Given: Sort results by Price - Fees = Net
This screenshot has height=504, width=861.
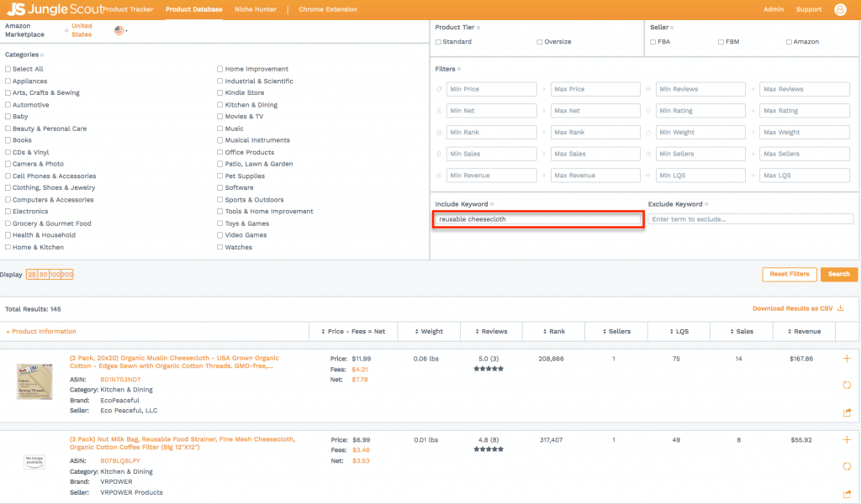Looking at the screenshot, I should tap(354, 331).
